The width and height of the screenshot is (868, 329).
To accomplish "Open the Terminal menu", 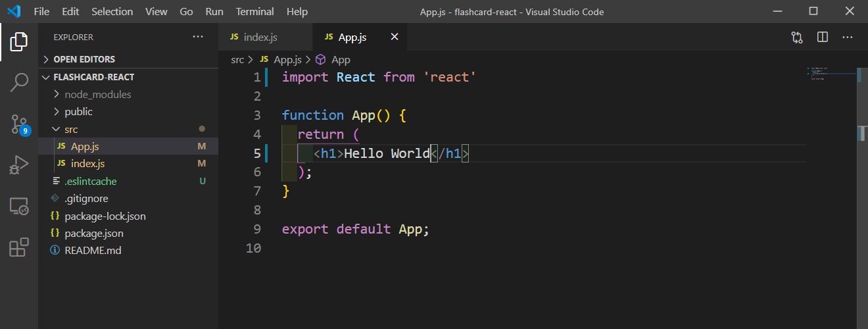I will pyautogui.click(x=255, y=11).
